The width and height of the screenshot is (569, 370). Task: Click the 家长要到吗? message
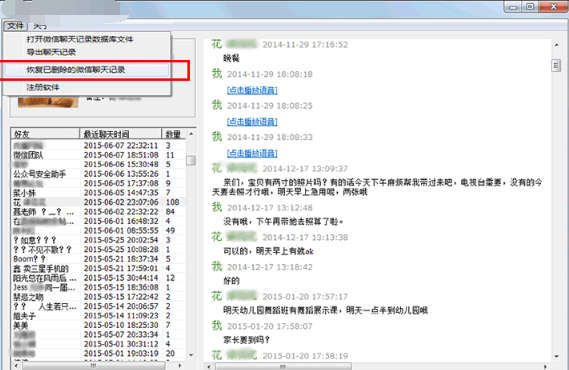click(246, 340)
